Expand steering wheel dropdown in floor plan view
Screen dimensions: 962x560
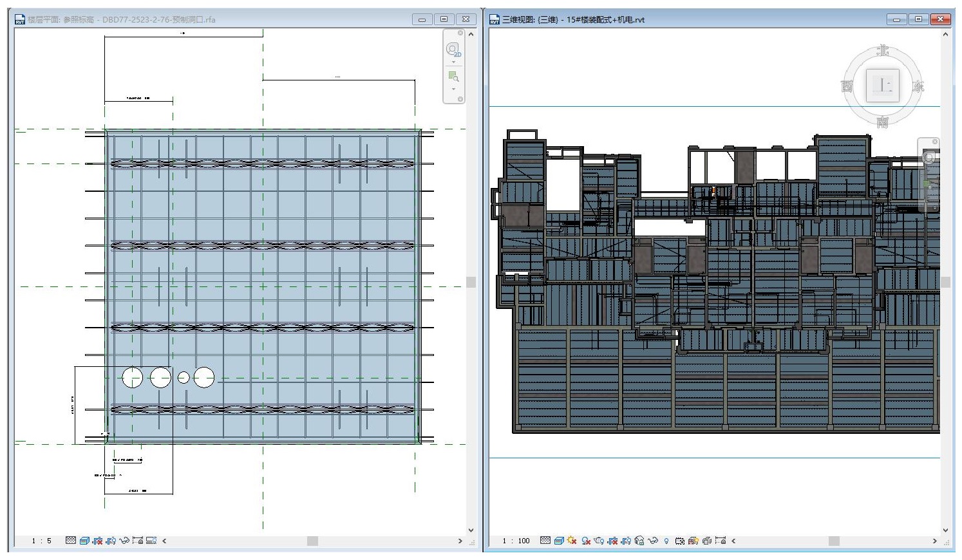pos(453,62)
